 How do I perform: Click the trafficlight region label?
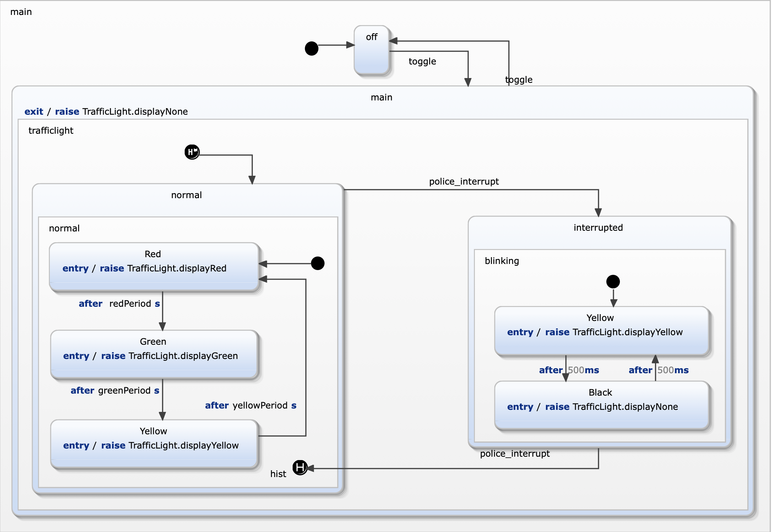(x=51, y=131)
